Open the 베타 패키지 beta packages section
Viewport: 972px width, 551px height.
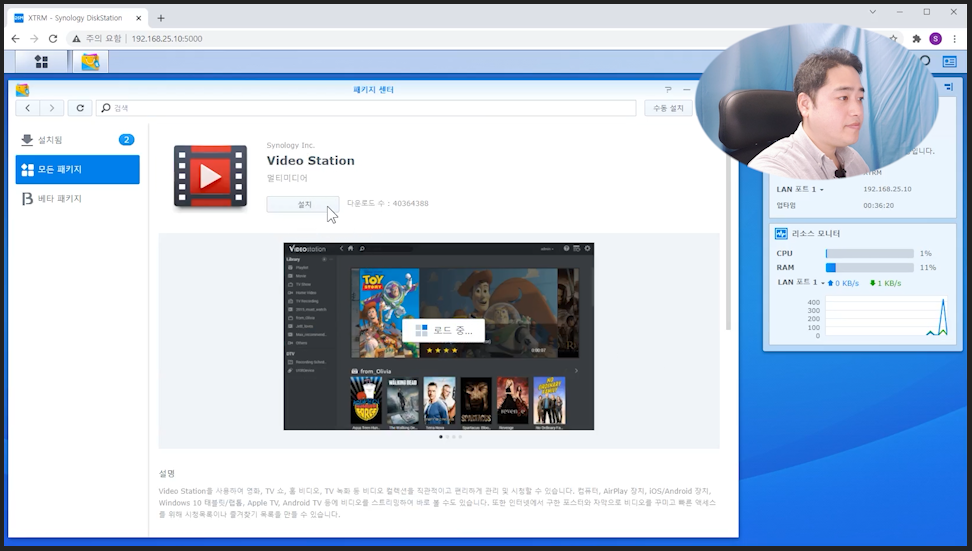click(x=77, y=198)
